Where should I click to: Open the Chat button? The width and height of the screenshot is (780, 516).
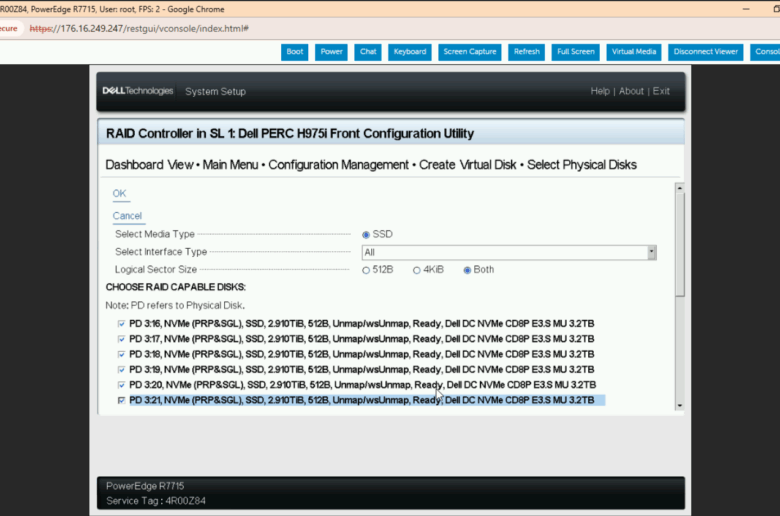368,52
